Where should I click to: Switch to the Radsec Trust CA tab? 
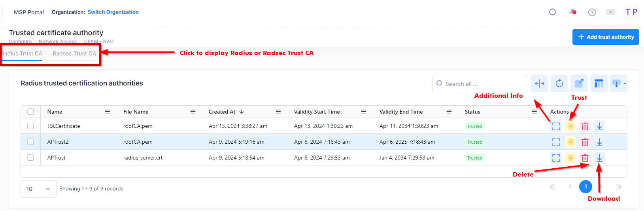click(74, 53)
